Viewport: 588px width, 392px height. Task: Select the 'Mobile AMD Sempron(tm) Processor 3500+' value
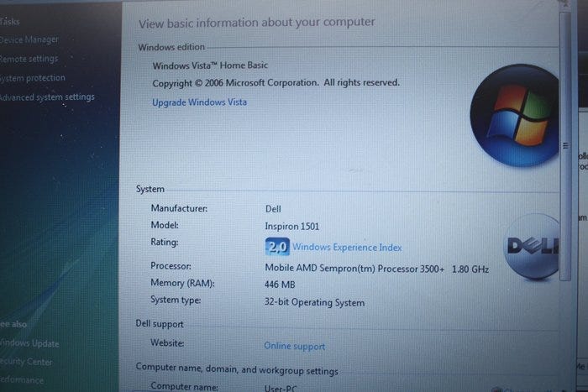(x=354, y=269)
